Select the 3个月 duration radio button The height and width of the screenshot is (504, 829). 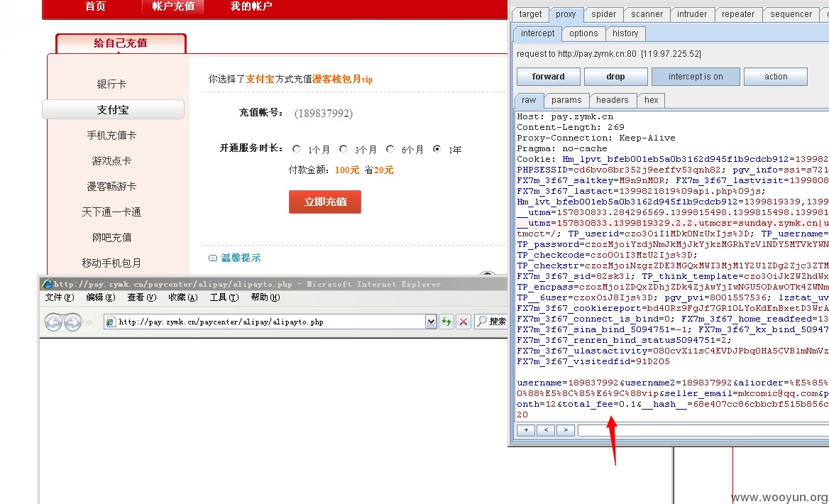point(343,149)
